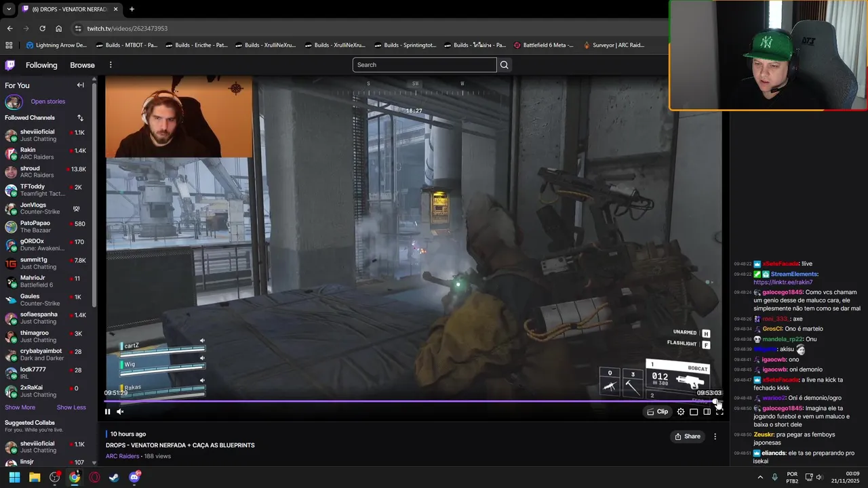Toggle the side panel chat view icon
The width and height of the screenshot is (868, 488).
(x=707, y=411)
